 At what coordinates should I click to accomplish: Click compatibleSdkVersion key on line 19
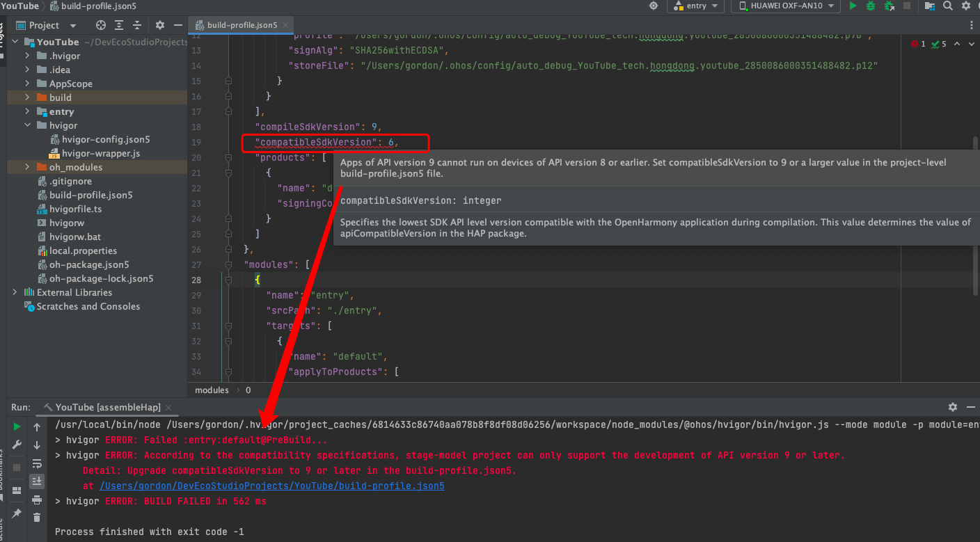click(x=316, y=142)
